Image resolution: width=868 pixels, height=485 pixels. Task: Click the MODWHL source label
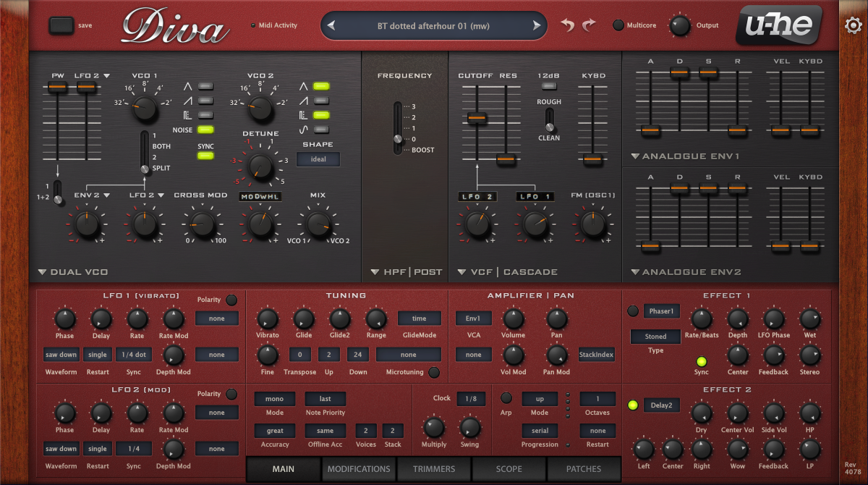pyautogui.click(x=260, y=196)
